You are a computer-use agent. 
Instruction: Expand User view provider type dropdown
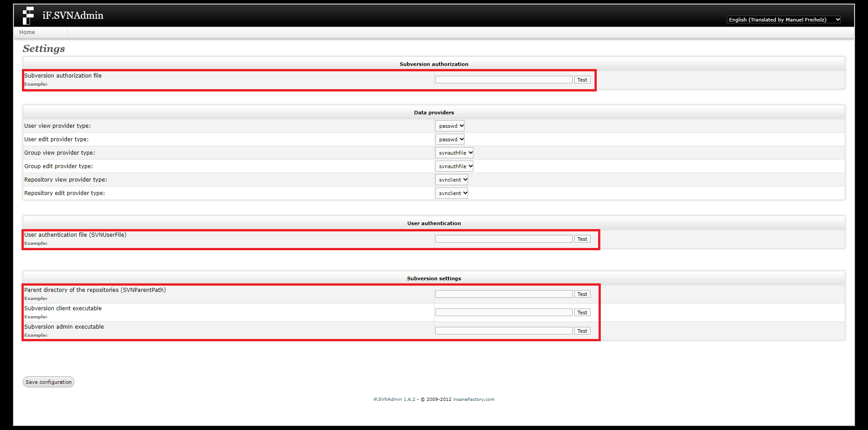[450, 126]
